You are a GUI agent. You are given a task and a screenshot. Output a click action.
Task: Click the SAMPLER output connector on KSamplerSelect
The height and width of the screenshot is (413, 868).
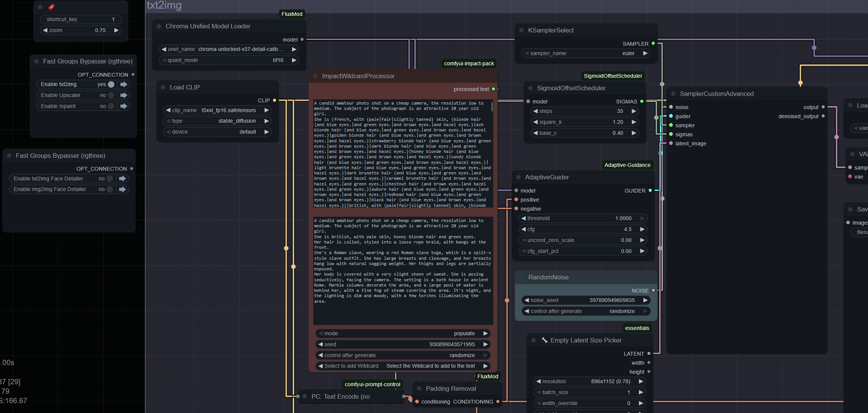tap(653, 43)
